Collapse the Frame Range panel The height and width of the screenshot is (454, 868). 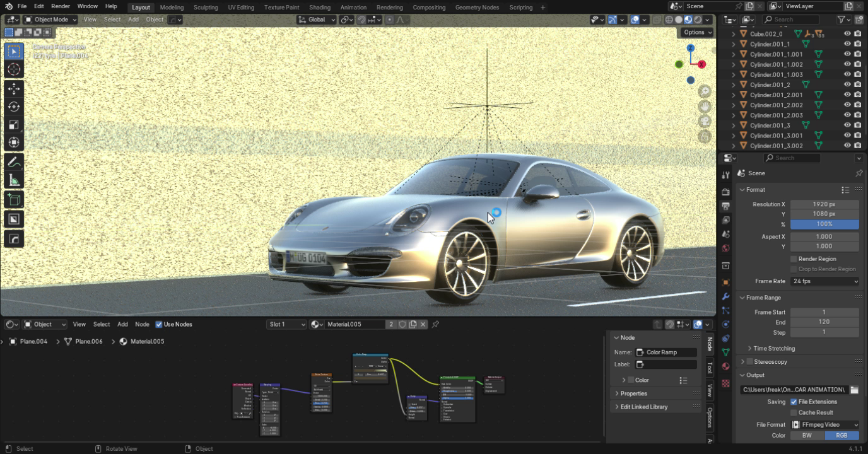763,298
